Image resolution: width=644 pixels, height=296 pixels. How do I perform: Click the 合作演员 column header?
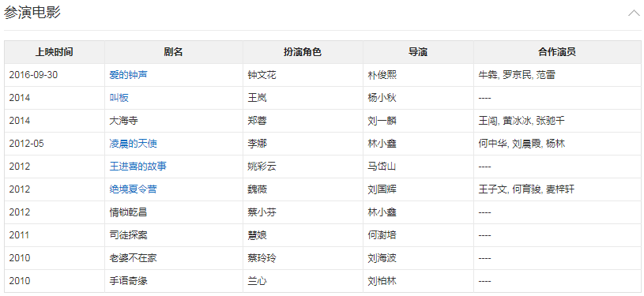[x=557, y=52]
